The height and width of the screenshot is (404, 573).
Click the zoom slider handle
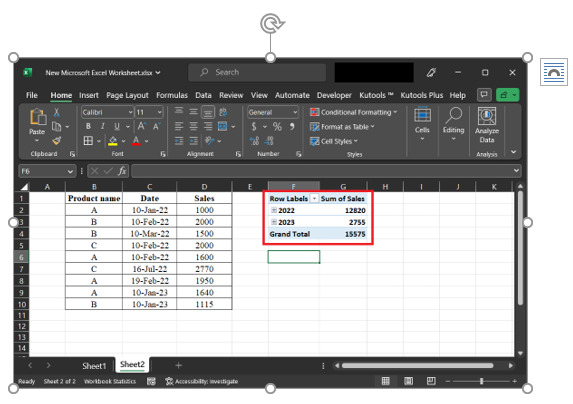coord(482,381)
